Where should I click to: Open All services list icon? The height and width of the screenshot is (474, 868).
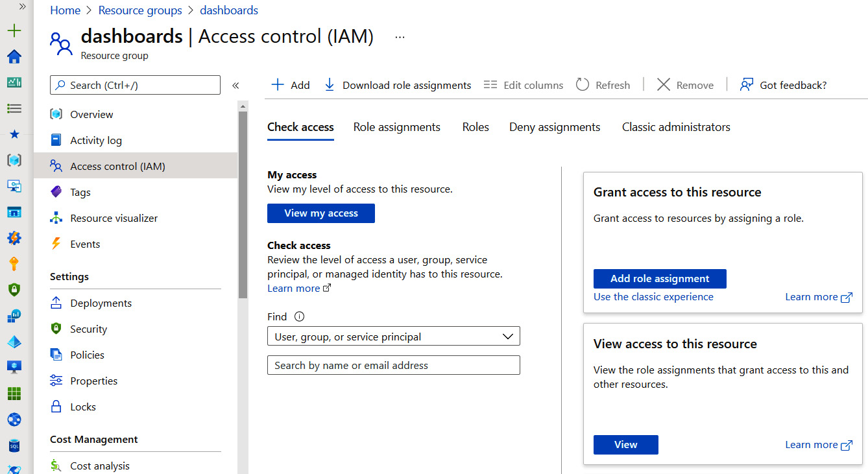tap(14, 108)
